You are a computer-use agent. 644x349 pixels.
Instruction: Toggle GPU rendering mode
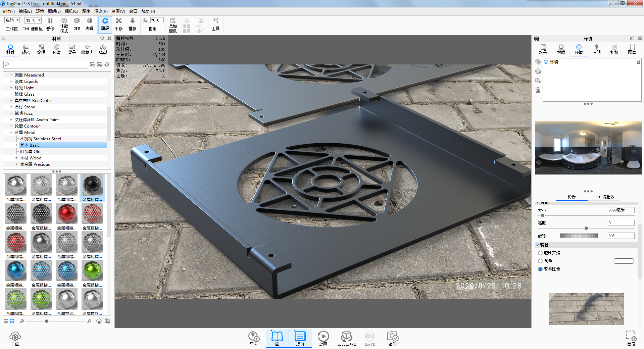tap(77, 24)
